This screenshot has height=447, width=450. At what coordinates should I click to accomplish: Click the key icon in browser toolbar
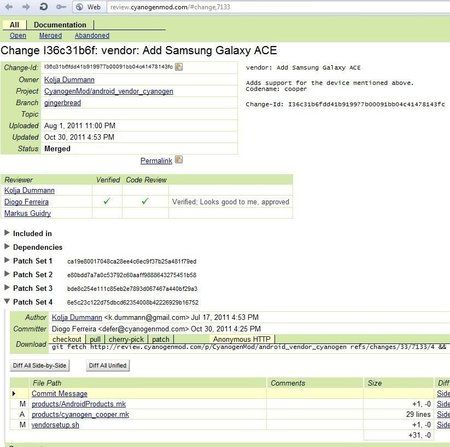61,7
